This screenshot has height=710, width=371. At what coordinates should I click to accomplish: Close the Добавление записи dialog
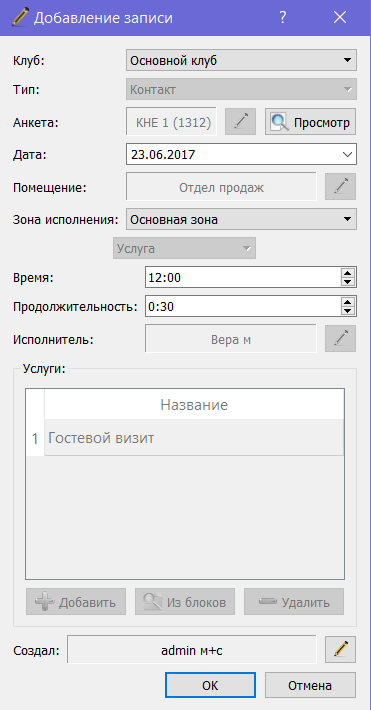tap(340, 18)
